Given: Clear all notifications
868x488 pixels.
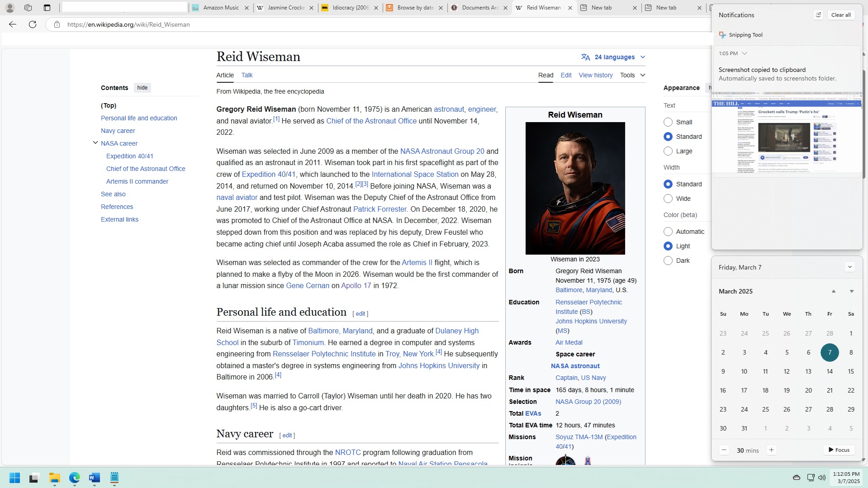Looking at the screenshot, I should point(841,15).
